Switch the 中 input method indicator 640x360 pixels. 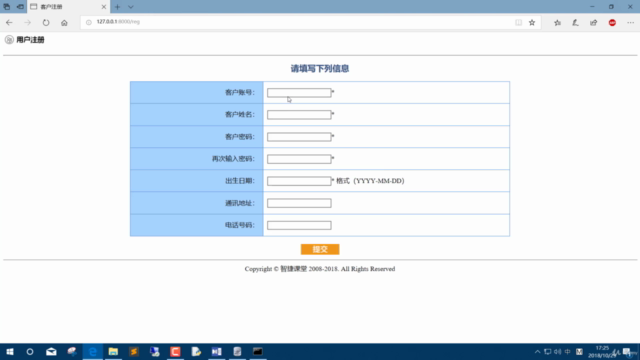[x=568, y=351]
